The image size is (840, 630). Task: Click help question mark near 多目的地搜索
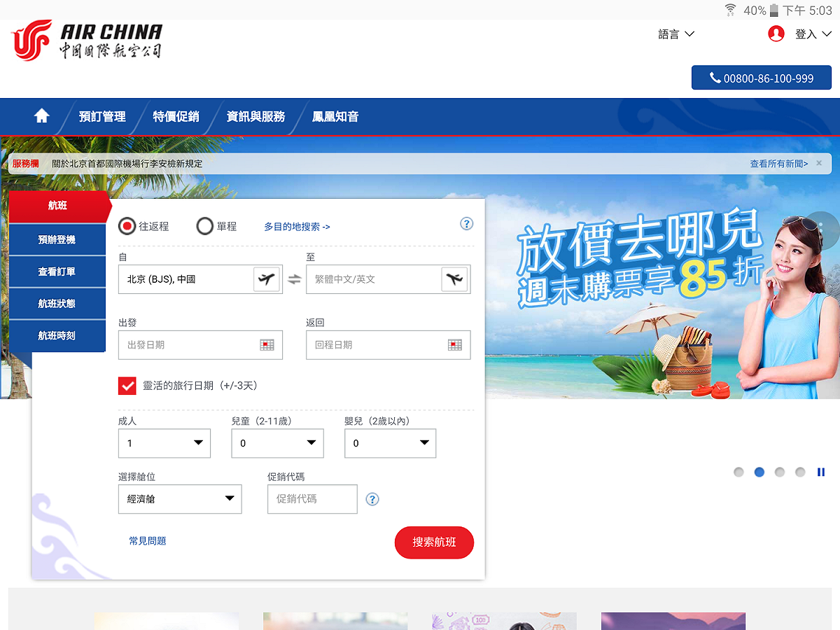[467, 224]
